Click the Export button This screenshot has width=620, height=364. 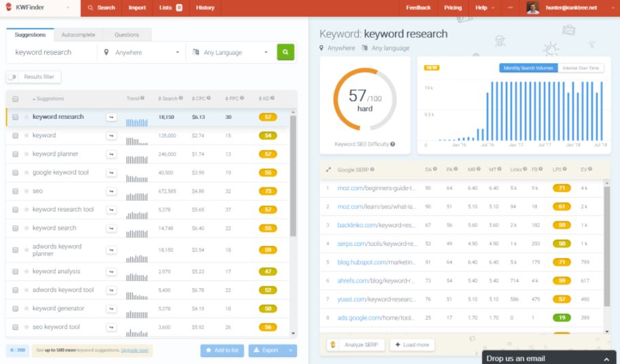coord(267,350)
